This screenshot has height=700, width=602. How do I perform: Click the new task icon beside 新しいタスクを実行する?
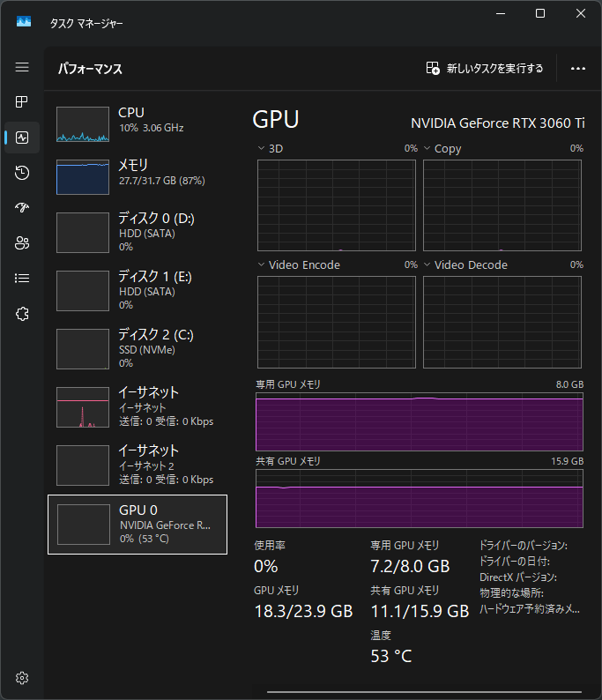tap(433, 68)
